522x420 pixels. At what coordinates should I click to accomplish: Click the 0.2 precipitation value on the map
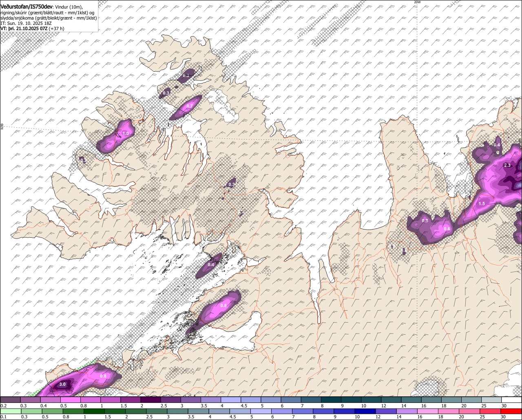pyautogui.click(x=83, y=161)
